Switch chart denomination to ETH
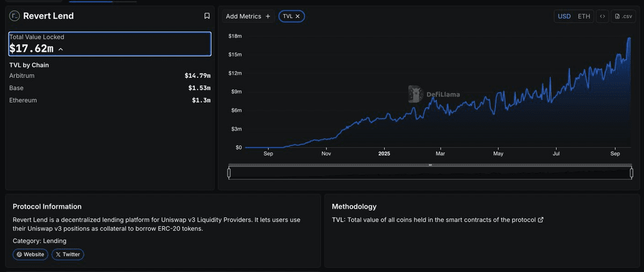 click(584, 17)
